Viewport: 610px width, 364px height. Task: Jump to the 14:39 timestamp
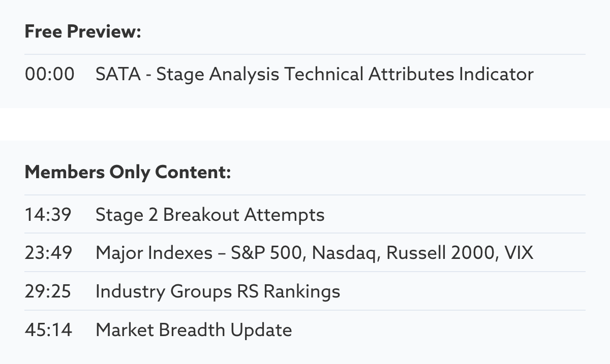click(48, 214)
